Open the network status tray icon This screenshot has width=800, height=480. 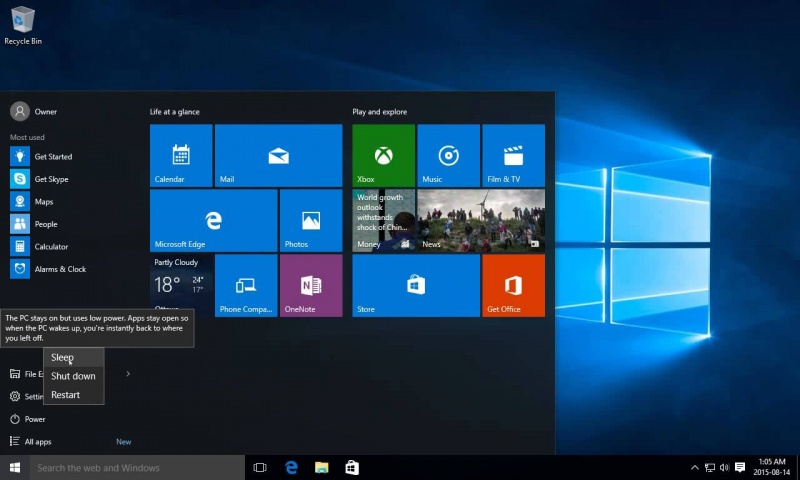710,467
